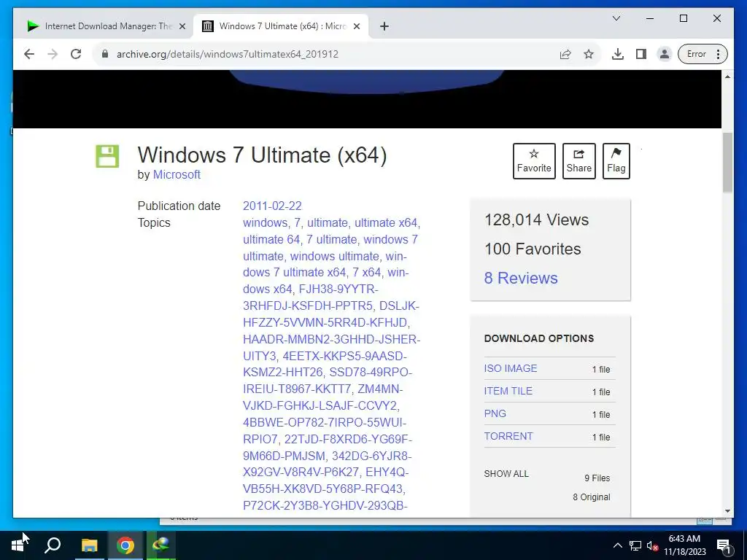
Task: Open the Windows Start menu
Action: tap(18, 545)
